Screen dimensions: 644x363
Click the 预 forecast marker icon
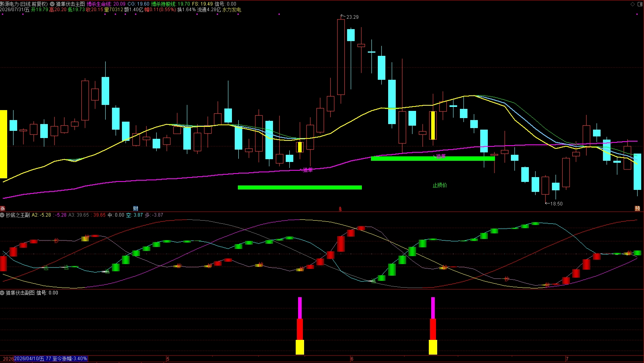coord(637,209)
